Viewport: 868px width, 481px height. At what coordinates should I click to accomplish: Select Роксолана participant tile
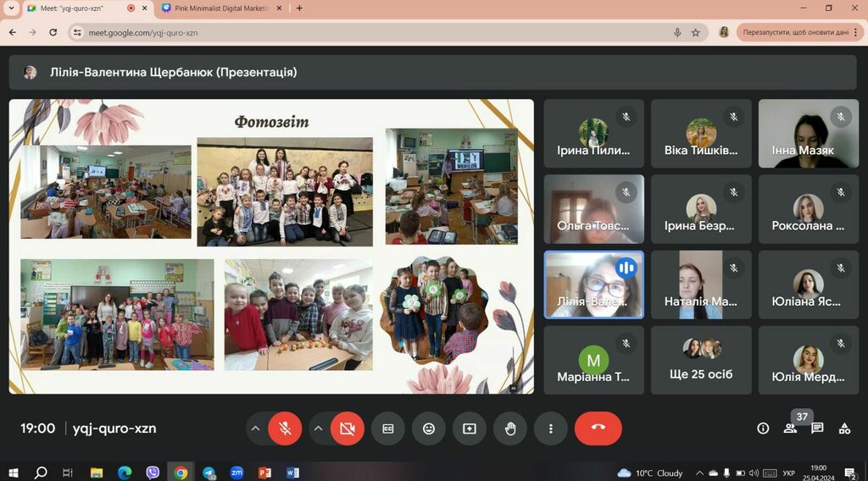click(x=808, y=209)
